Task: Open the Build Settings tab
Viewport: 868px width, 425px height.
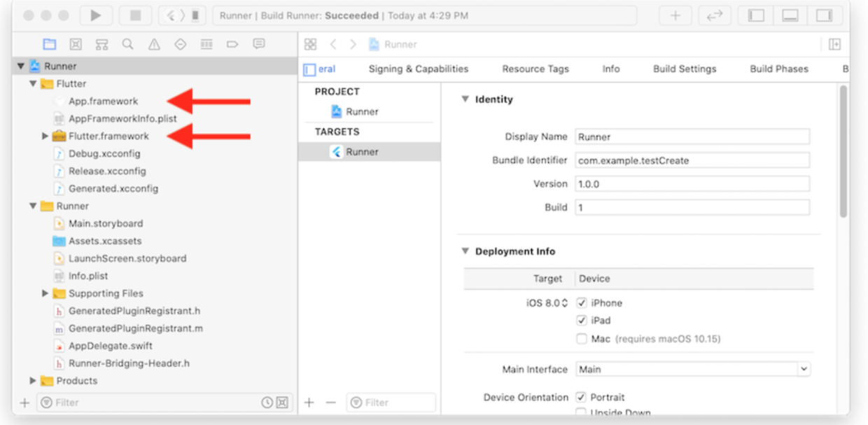Action: [x=685, y=69]
